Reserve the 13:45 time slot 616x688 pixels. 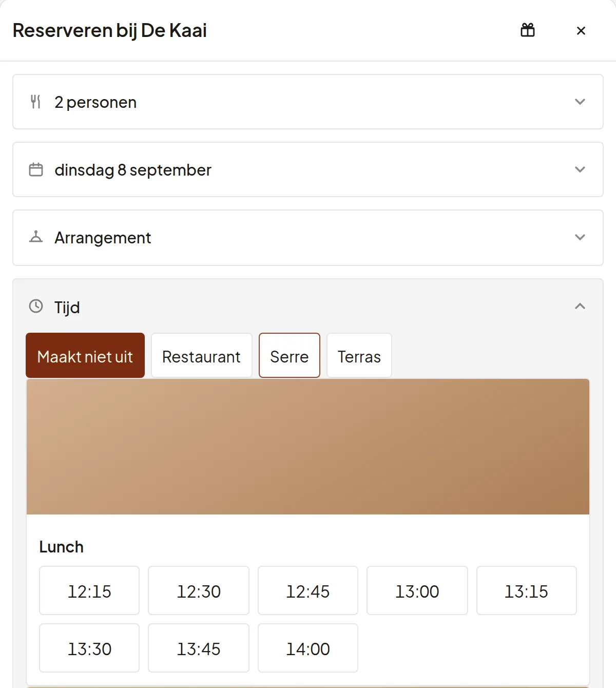pyautogui.click(x=199, y=648)
